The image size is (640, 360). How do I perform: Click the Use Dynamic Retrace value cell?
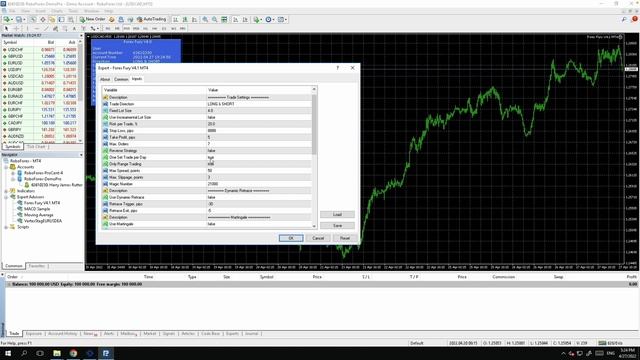[259, 197]
